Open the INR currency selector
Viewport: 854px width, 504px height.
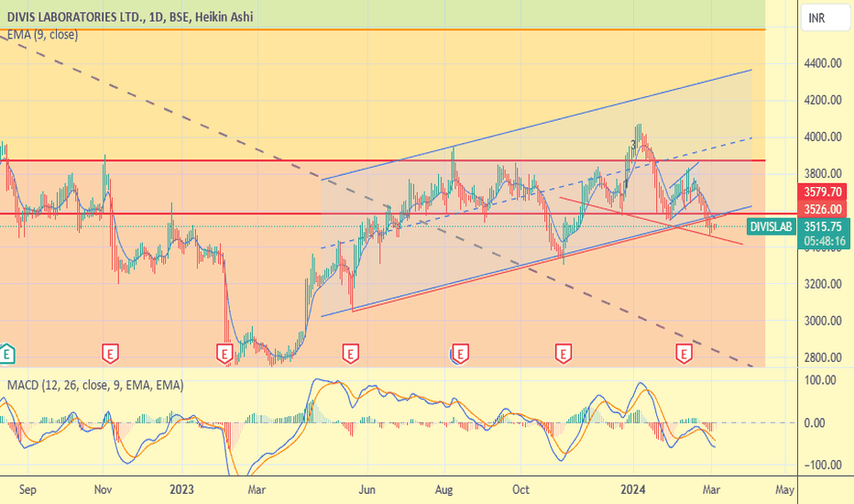825,18
